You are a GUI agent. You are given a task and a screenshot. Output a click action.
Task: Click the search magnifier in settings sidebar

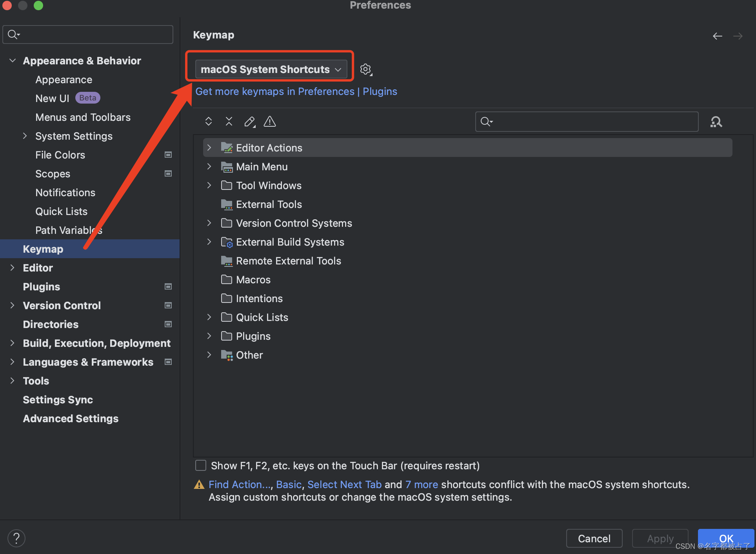tap(14, 34)
